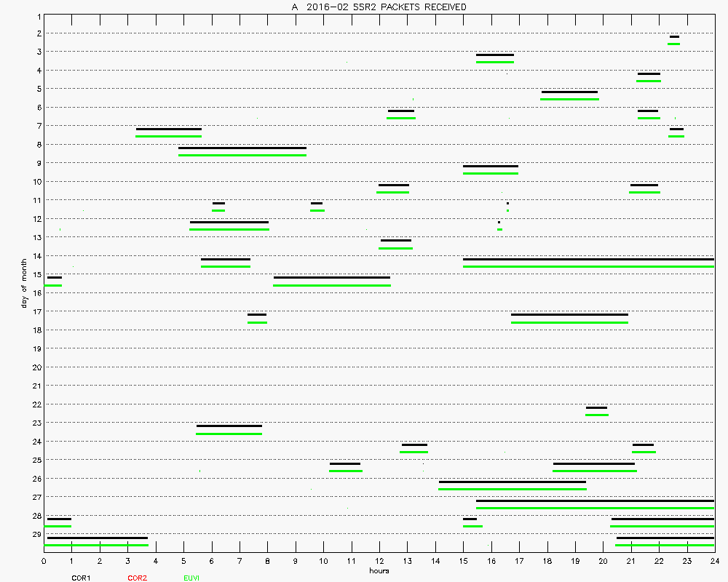
Task: Click the green bar on day 9
Action: pos(490,173)
